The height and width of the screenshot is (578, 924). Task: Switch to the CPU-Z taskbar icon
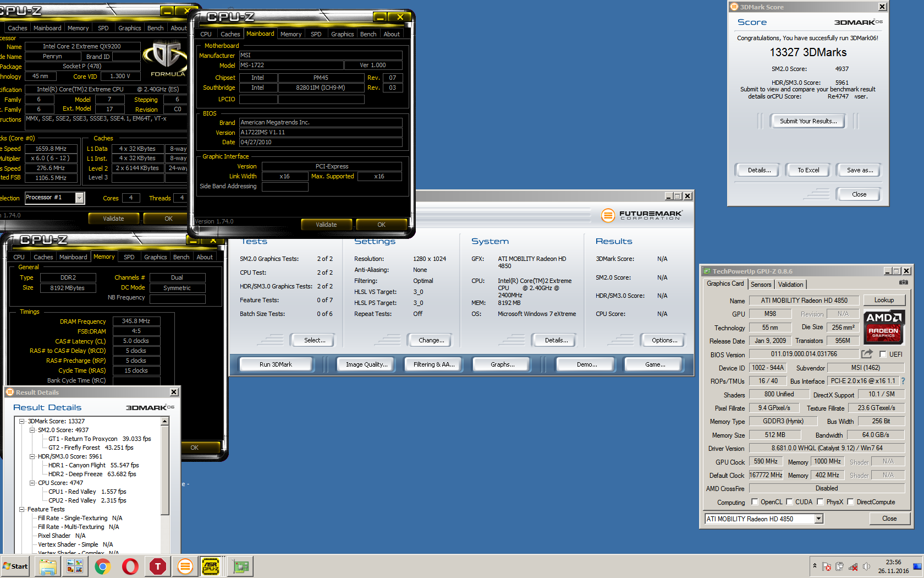click(211, 566)
